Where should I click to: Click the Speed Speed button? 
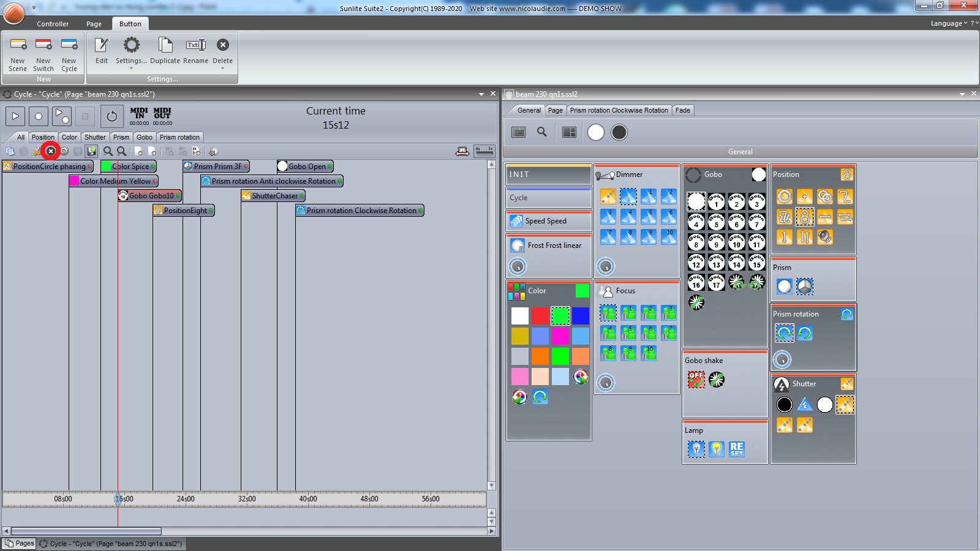(549, 221)
